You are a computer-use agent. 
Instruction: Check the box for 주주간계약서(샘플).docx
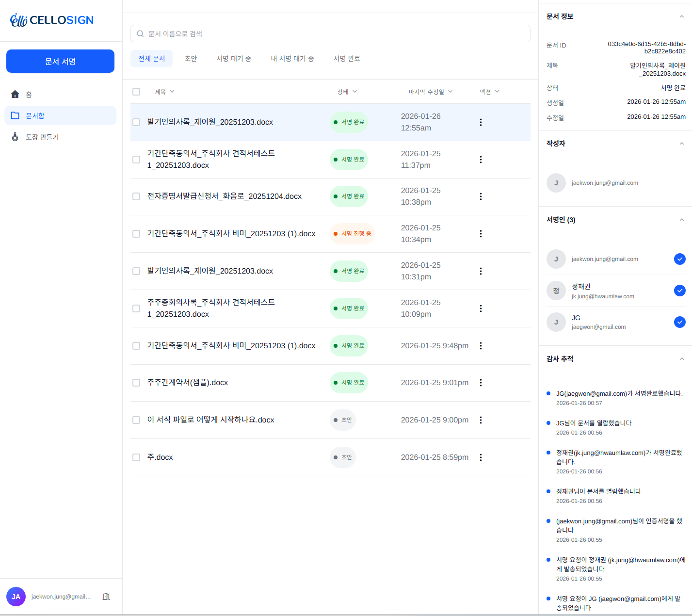tap(136, 383)
